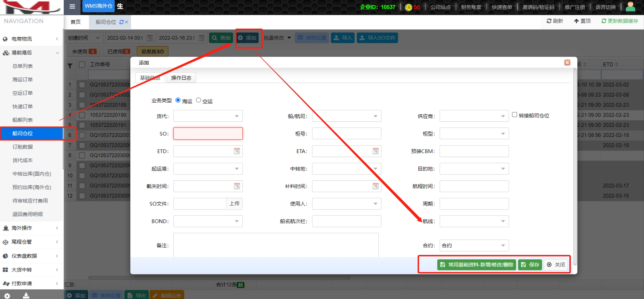Open the 创建时间 filter type dropdown

tap(84, 38)
